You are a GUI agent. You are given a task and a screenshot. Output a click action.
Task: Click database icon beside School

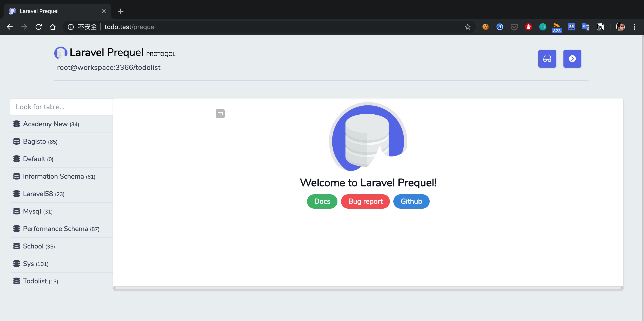click(17, 246)
